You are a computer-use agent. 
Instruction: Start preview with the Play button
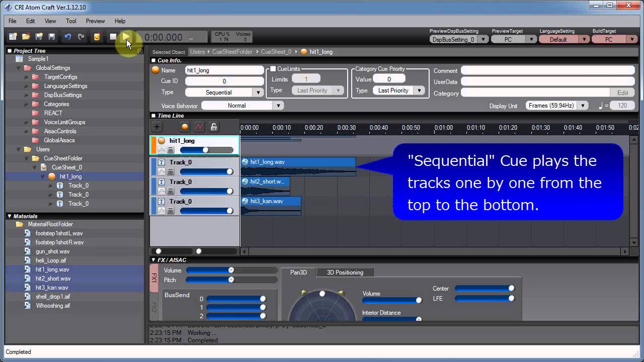125,37
